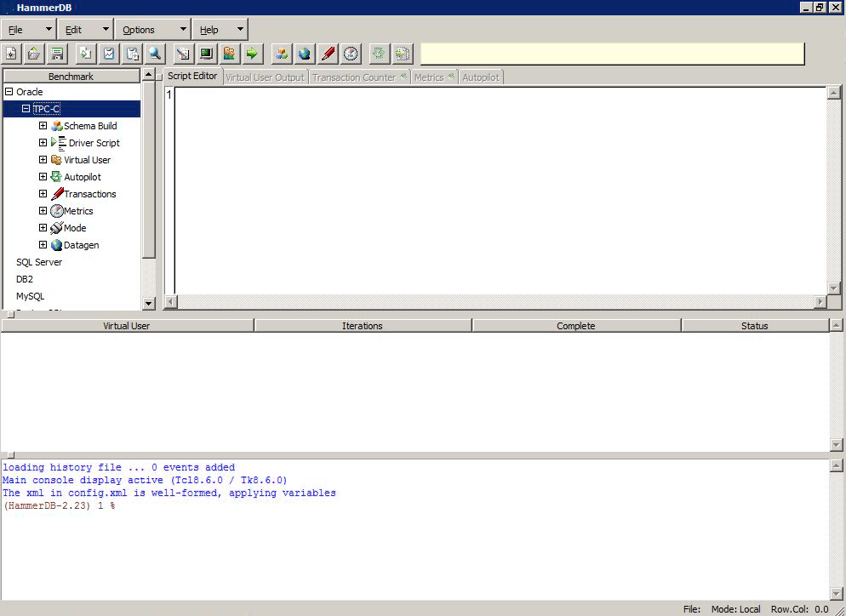Click the Open file folder icon
The image size is (846, 616).
coord(33,54)
